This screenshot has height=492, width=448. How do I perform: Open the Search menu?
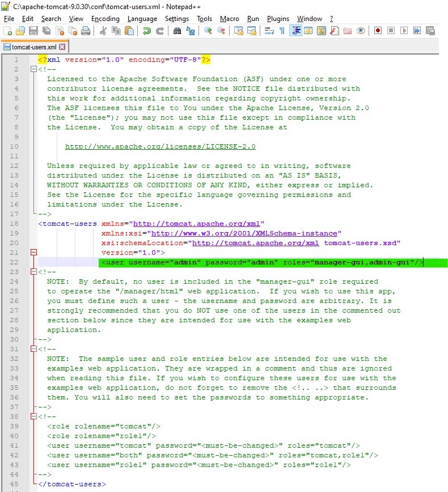[x=51, y=19]
